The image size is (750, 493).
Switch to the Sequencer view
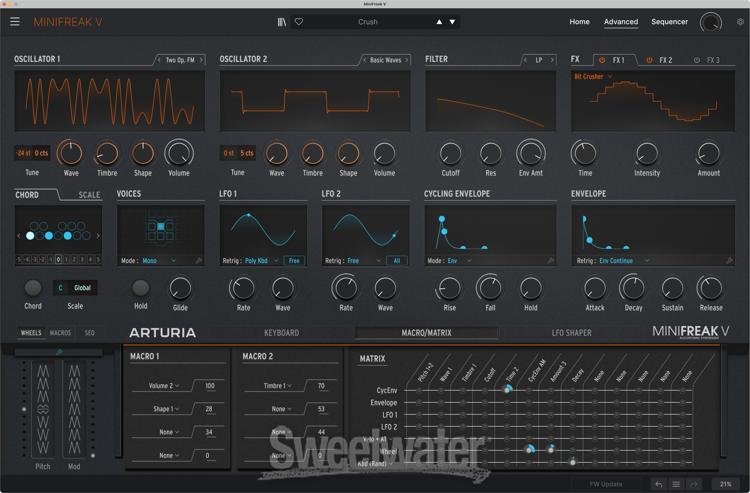(669, 22)
